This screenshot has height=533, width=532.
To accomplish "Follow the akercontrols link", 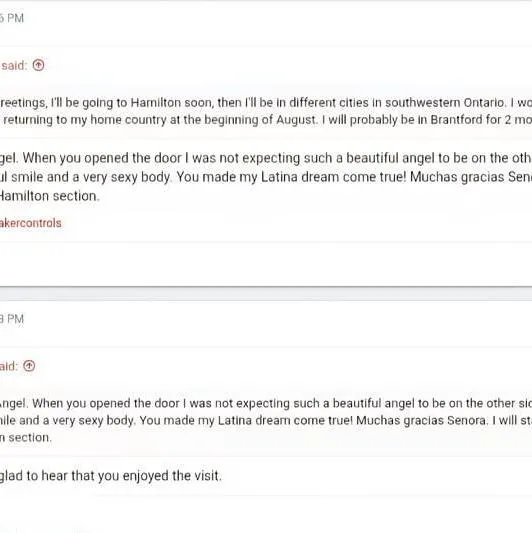I will click(31, 223).
